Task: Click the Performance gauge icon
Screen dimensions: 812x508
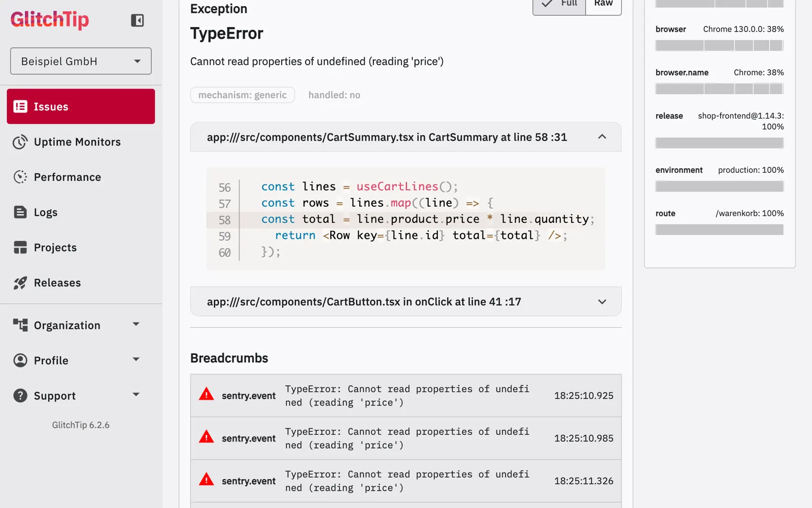Action: pos(20,177)
